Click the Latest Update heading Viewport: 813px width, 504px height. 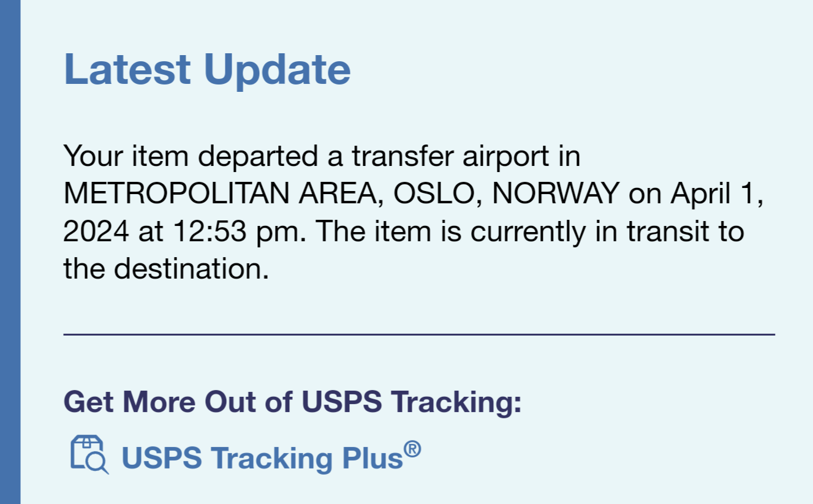click(x=207, y=69)
